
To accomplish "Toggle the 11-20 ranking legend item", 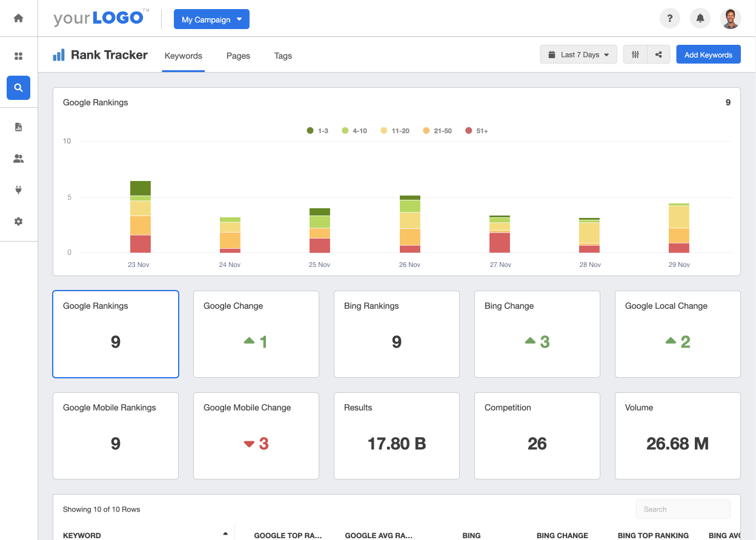I will click(x=395, y=130).
